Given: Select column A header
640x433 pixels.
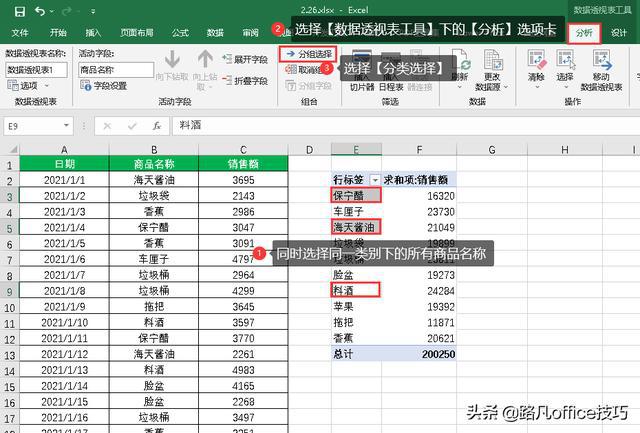Looking at the screenshot, I should (64, 149).
